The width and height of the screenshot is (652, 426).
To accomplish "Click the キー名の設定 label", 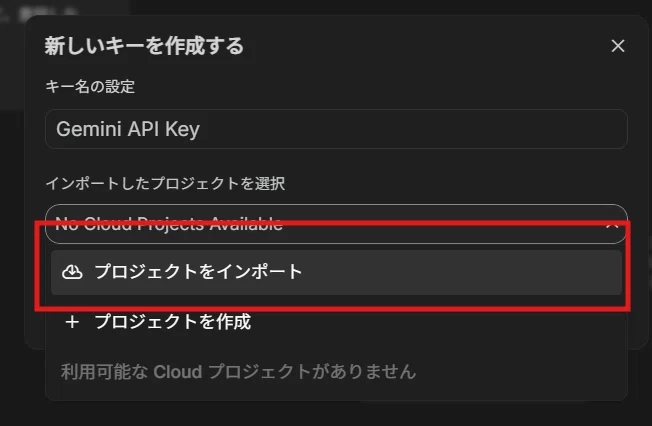I will click(90, 87).
